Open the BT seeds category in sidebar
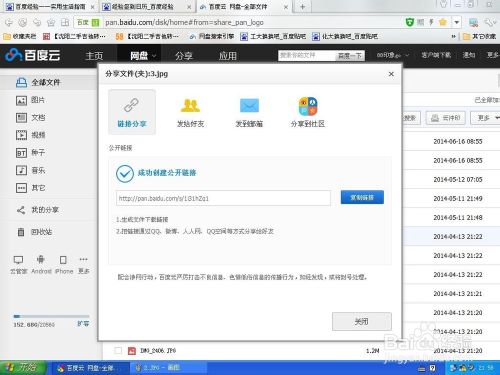This screenshot has width=500, height=375. (31, 153)
